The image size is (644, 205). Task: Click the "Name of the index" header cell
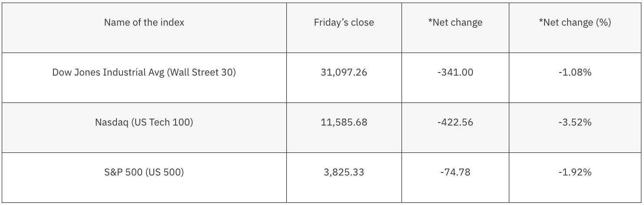pyautogui.click(x=144, y=23)
